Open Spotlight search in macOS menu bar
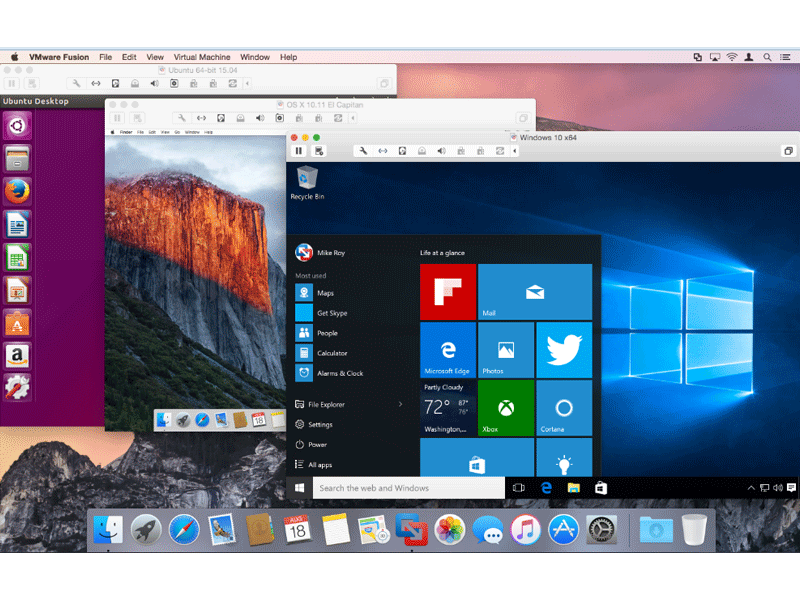Image resolution: width=800 pixels, height=600 pixels. [767, 57]
